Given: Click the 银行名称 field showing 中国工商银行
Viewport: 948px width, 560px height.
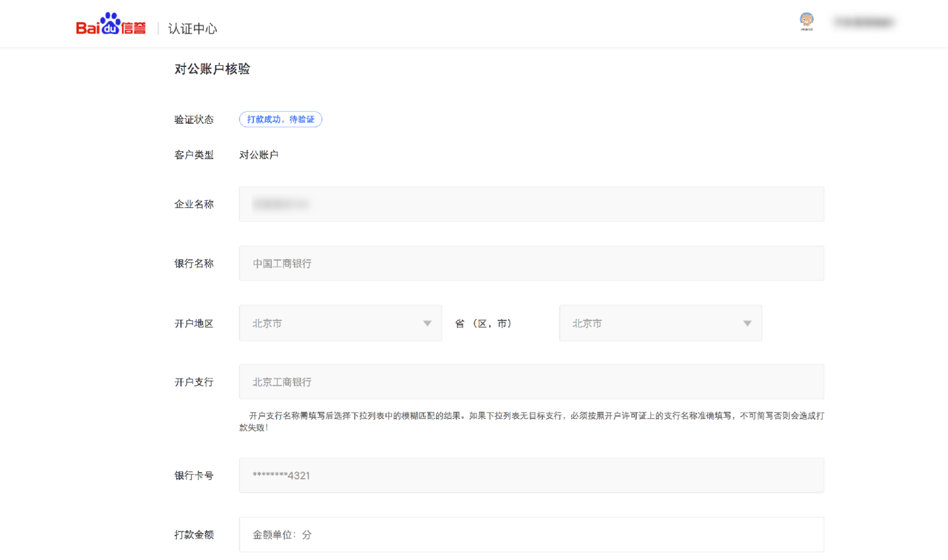Looking at the screenshot, I should coord(531,264).
